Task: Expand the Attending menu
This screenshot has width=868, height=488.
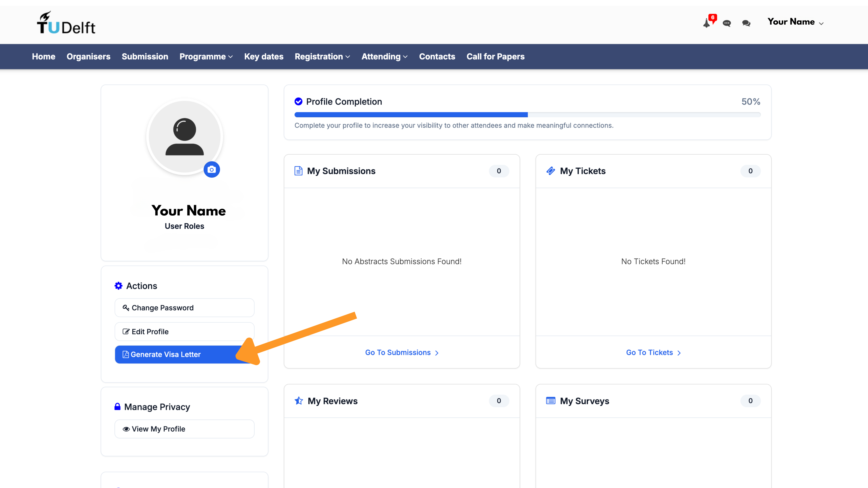Action: pos(385,57)
